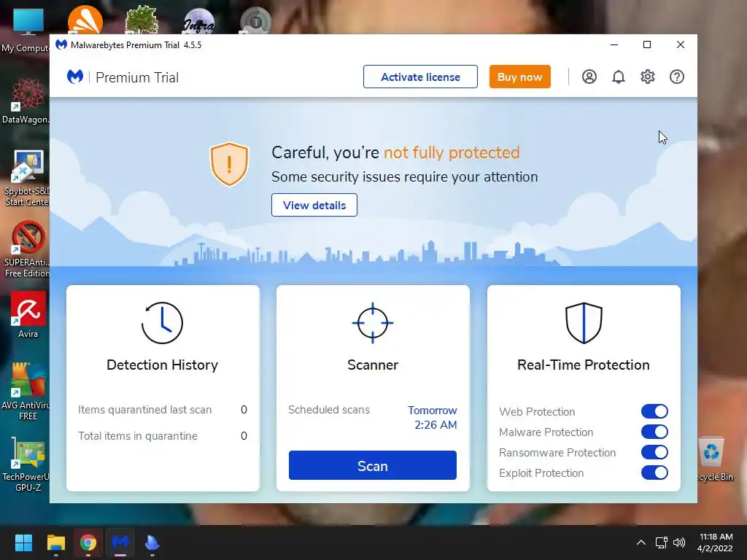Open the taskbar clock and date
This screenshot has width=747, height=560.
coord(715,542)
